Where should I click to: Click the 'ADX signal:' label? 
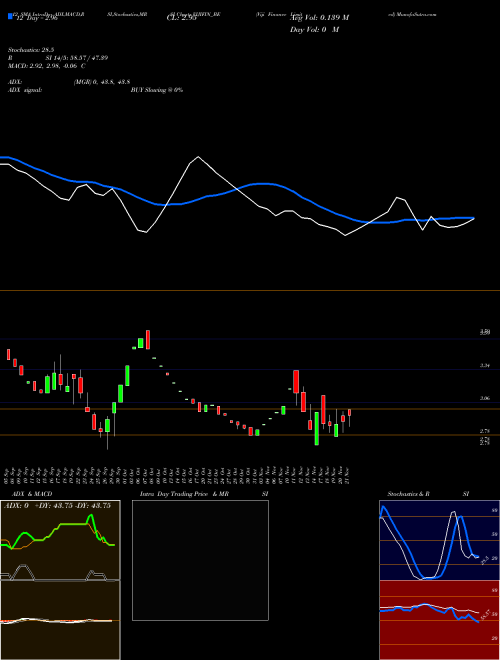[25, 90]
